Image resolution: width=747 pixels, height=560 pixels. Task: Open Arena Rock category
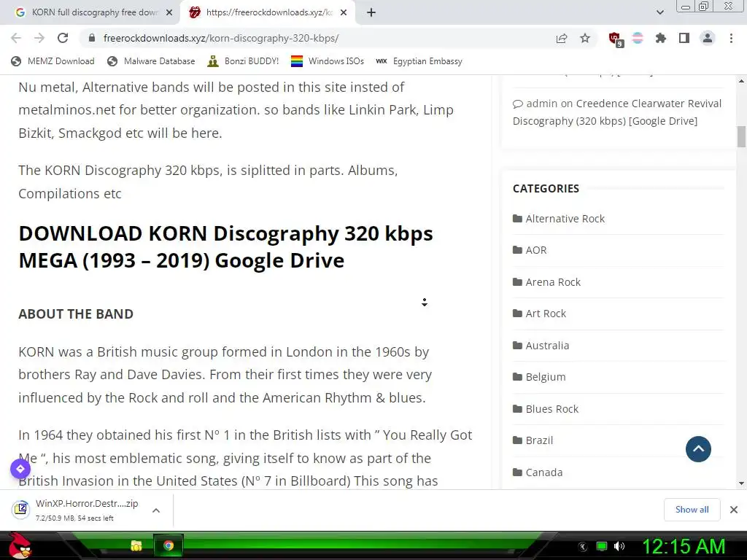[553, 282]
